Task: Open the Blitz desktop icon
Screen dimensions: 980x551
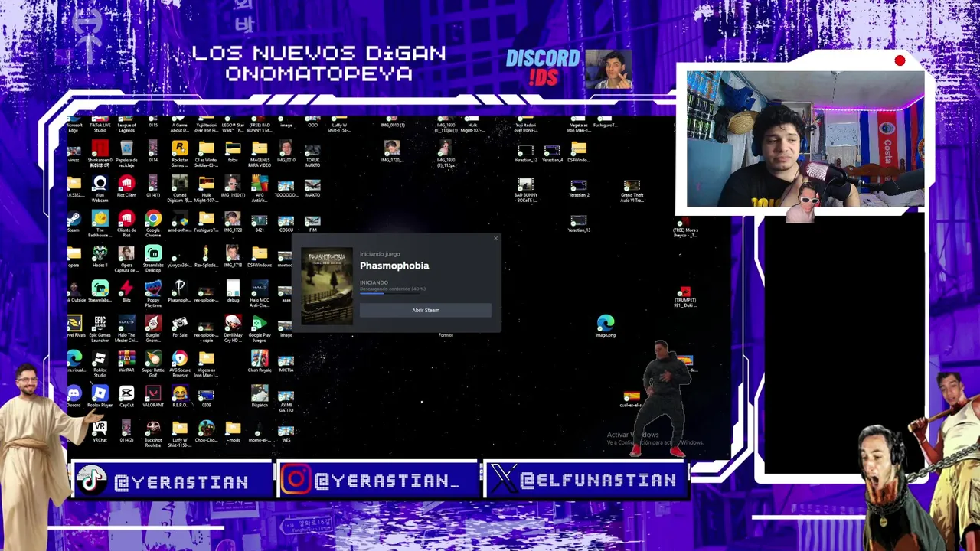Action: [x=126, y=288]
